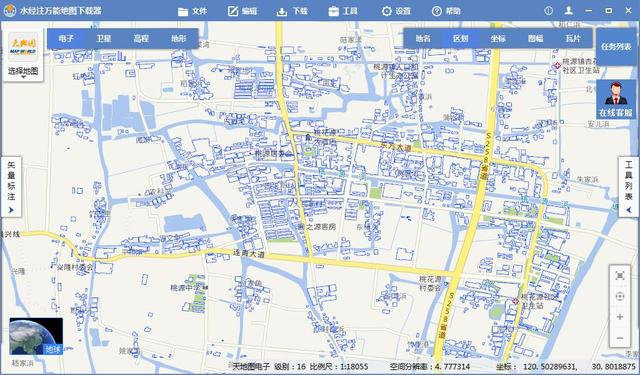Screen dimensions: 640x375
Task: Click the 文件 folder icon
Action: [x=183, y=11]
